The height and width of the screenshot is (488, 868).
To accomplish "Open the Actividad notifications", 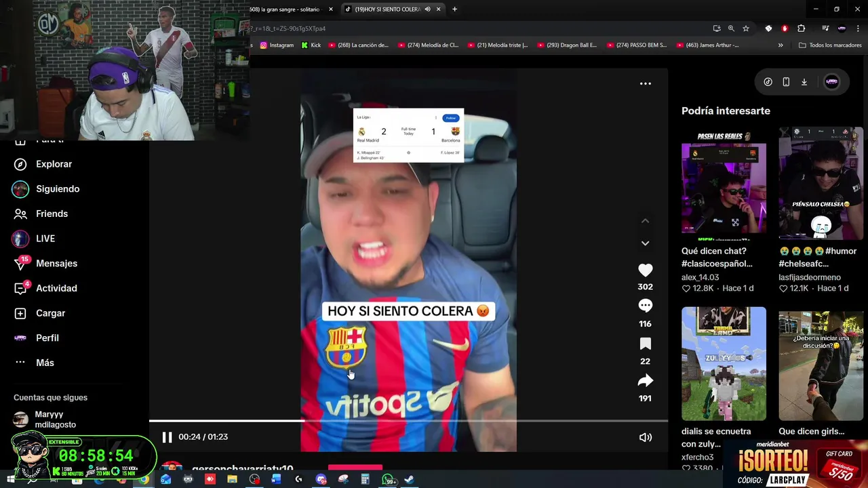I will [45, 288].
